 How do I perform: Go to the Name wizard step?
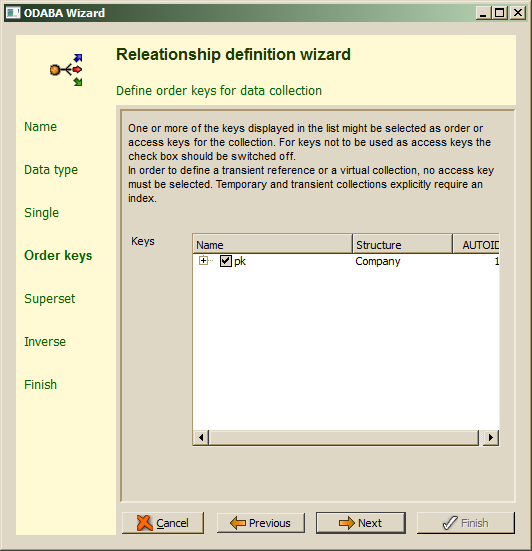click(x=40, y=127)
